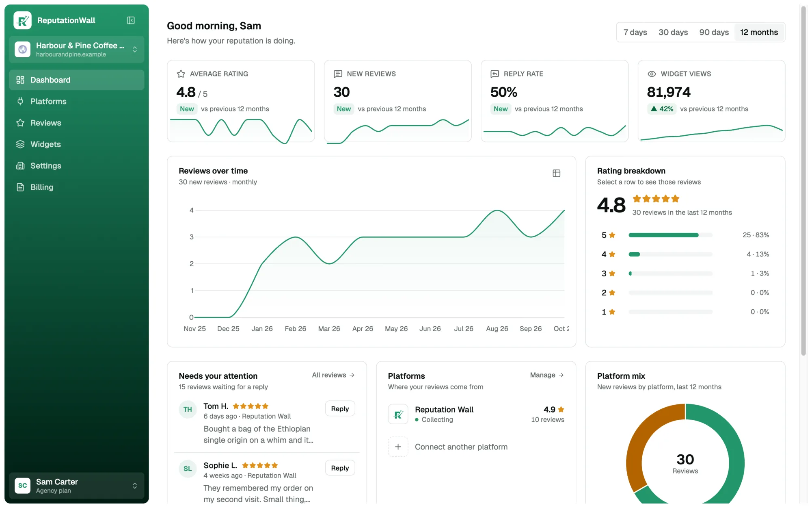Click the 42% increase badge
The height and width of the screenshot is (508, 812).
pyautogui.click(x=662, y=109)
